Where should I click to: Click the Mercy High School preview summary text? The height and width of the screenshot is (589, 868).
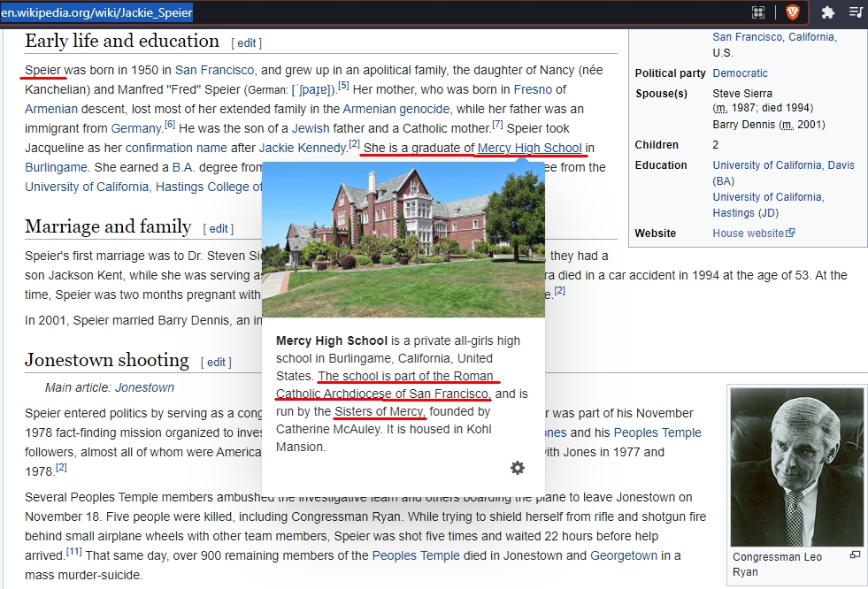402,394
